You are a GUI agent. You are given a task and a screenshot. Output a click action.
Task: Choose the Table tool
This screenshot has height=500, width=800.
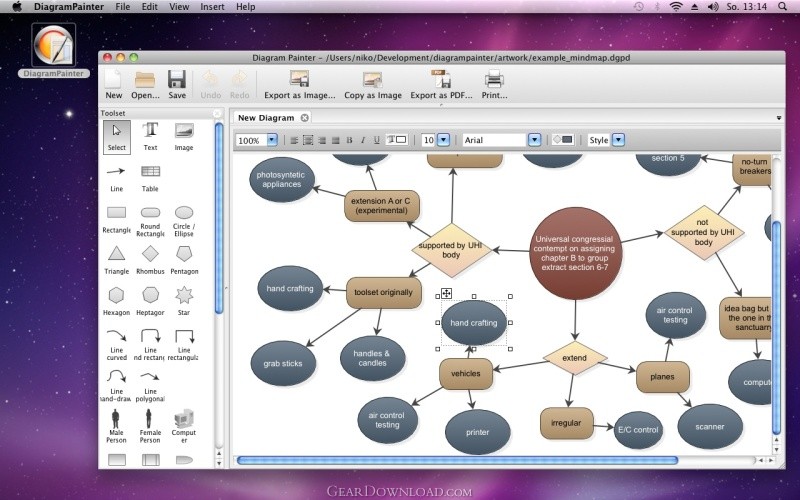tap(150, 178)
